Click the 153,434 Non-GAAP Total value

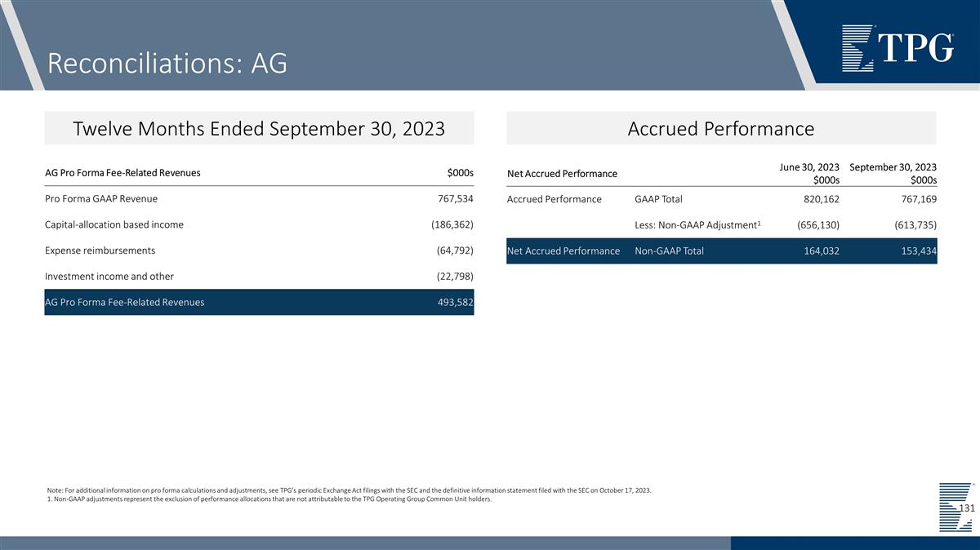tap(915, 251)
